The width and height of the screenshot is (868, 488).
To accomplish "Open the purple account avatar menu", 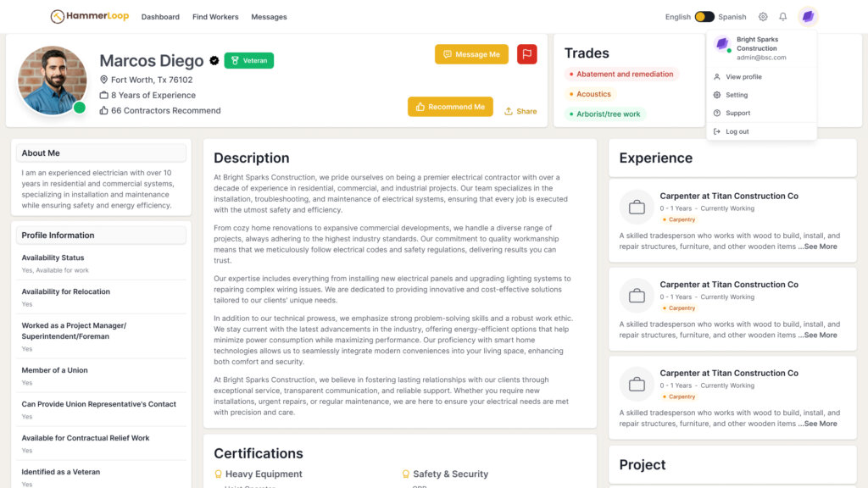I will point(808,17).
